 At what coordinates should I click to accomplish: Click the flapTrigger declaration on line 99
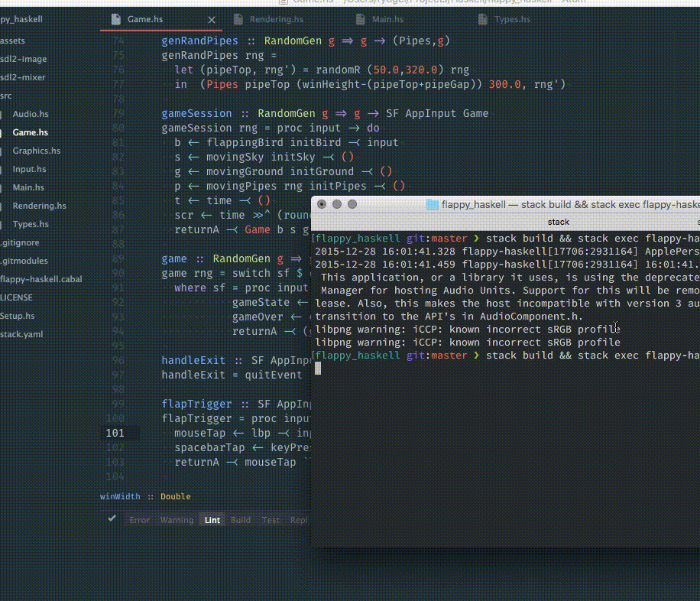point(196,404)
